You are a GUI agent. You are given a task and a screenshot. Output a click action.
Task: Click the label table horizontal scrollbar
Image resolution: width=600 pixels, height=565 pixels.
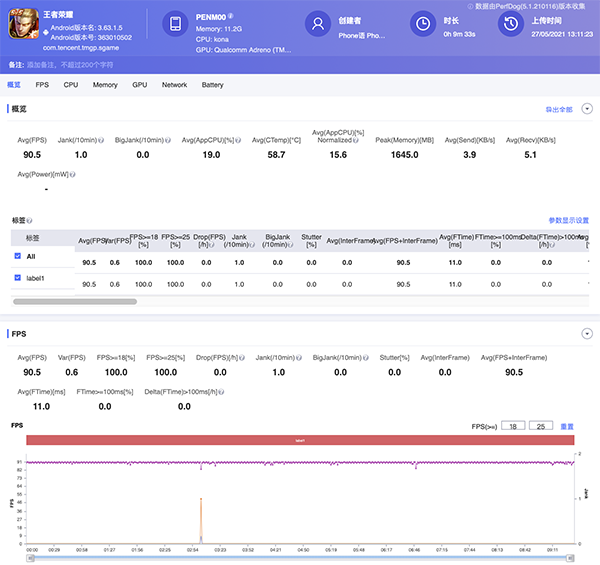[75, 300]
